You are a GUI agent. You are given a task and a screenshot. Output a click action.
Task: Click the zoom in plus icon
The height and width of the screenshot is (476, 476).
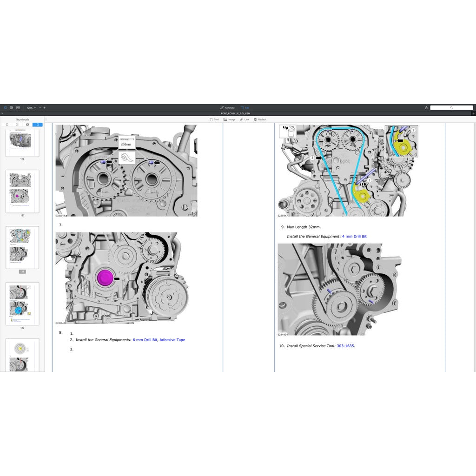coord(44,108)
